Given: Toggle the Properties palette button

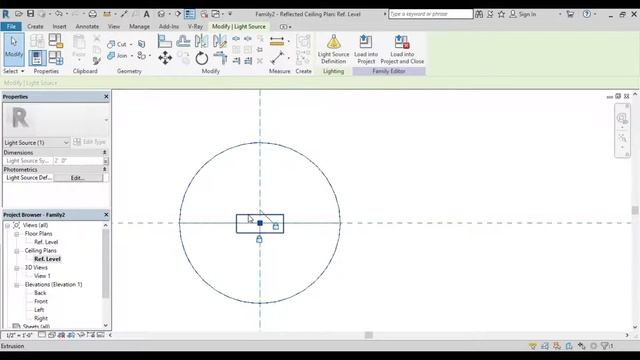Looking at the screenshot, I should (x=37, y=58).
